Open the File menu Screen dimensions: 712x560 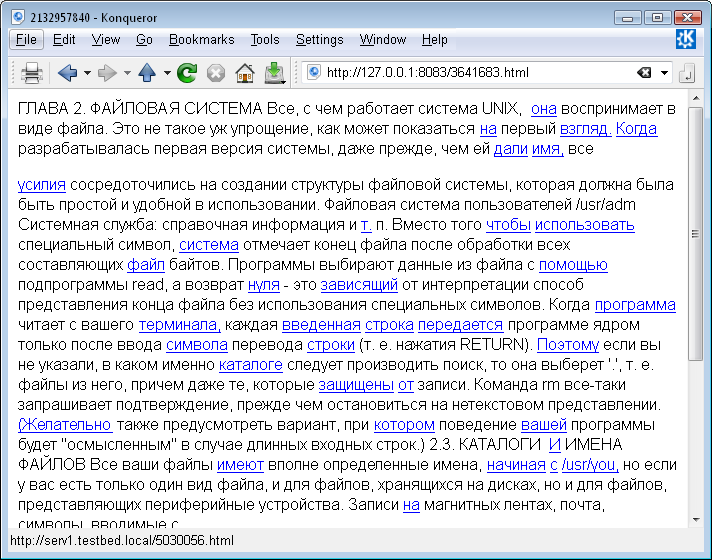[x=26, y=40]
